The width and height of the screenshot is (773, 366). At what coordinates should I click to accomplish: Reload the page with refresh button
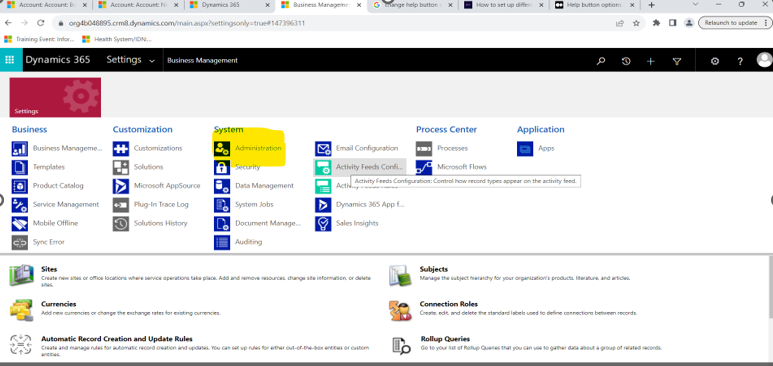click(41, 23)
